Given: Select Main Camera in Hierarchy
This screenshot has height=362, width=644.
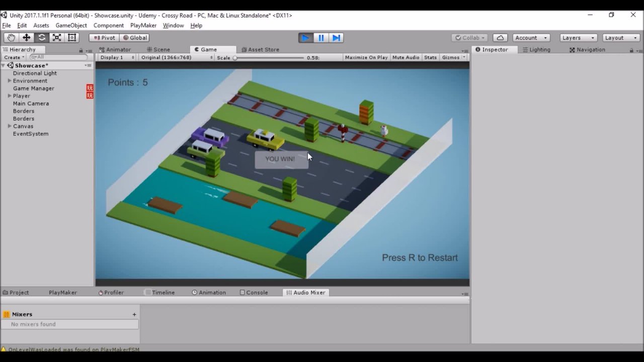Looking at the screenshot, I should click(31, 104).
